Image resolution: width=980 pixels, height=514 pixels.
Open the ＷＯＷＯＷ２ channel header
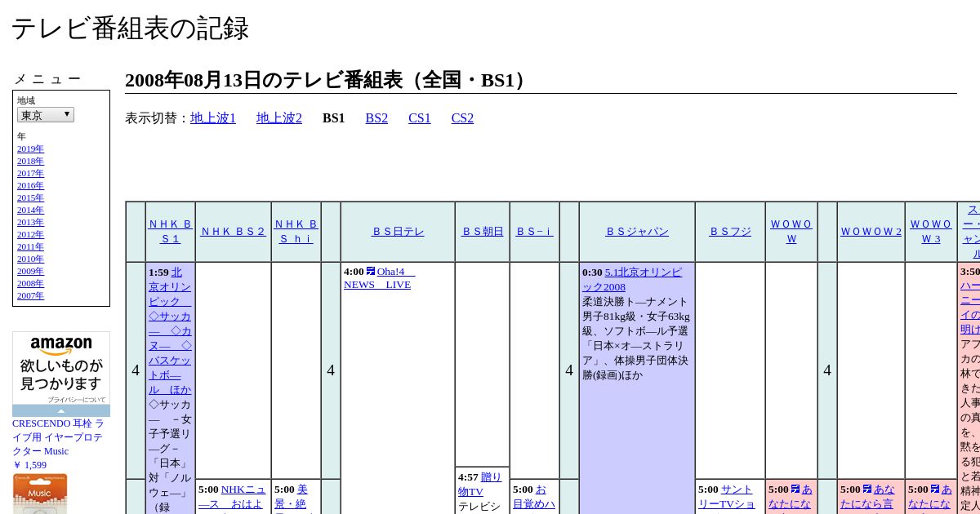tap(871, 232)
